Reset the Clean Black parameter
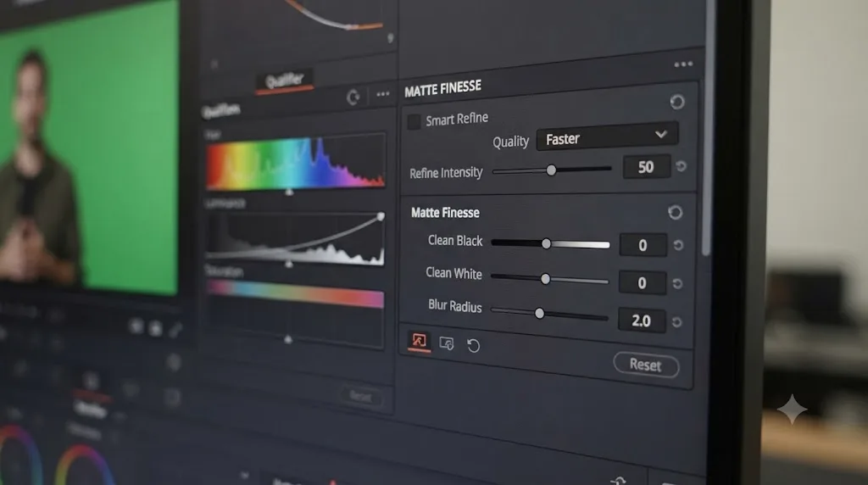Image resolution: width=868 pixels, height=485 pixels. pos(678,245)
